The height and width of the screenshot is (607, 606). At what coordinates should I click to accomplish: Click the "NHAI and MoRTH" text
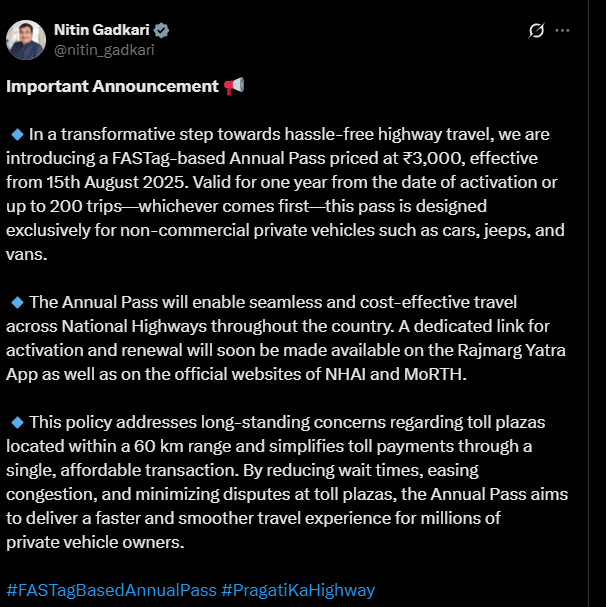[395, 374]
